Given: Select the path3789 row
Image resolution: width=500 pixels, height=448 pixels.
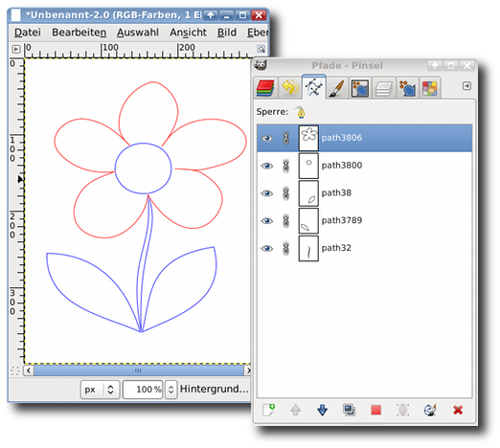Looking at the screenshot, I should (364, 221).
